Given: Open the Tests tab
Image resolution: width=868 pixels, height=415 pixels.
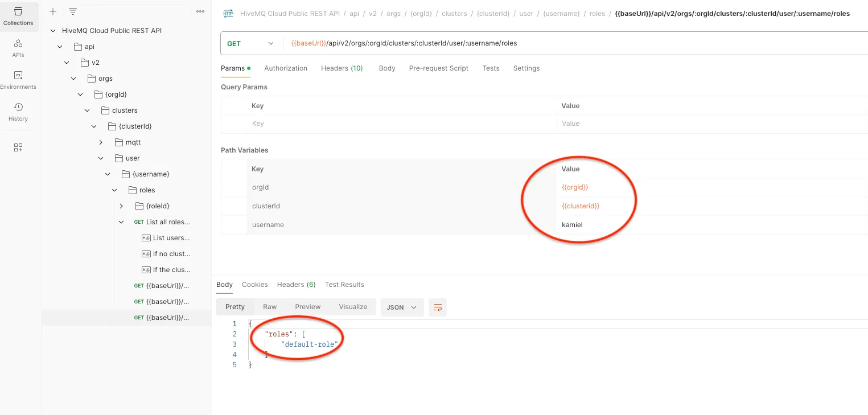Looking at the screenshot, I should tap(491, 68).
